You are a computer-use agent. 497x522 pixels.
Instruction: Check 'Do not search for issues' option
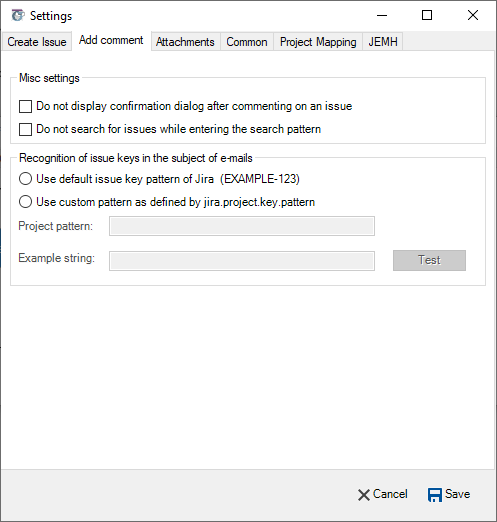(x=25, y=129)
